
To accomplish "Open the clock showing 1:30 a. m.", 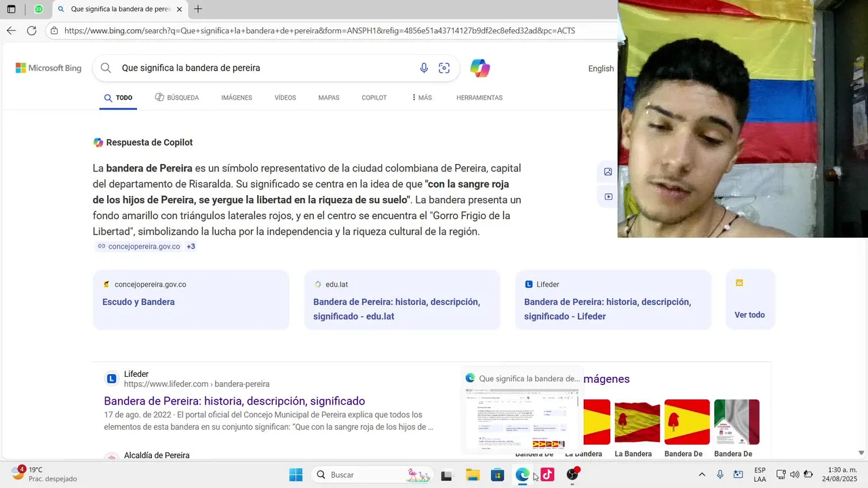I will (x=841, y=474).
